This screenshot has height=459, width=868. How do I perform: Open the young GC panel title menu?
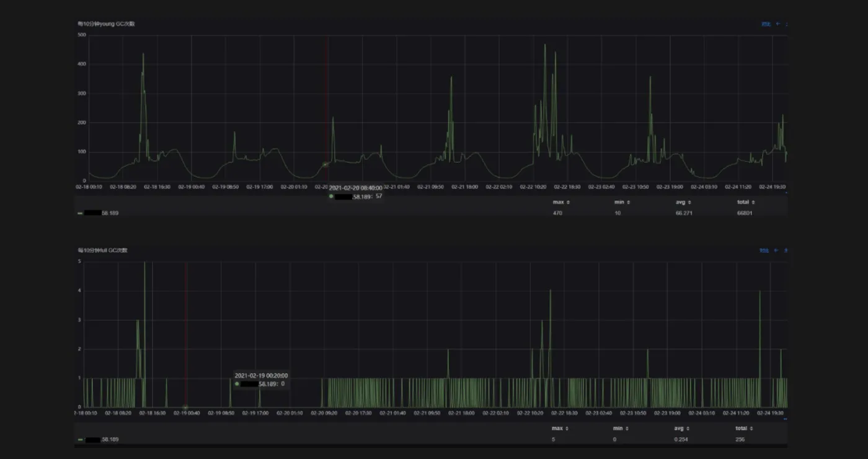coord(106,24)
